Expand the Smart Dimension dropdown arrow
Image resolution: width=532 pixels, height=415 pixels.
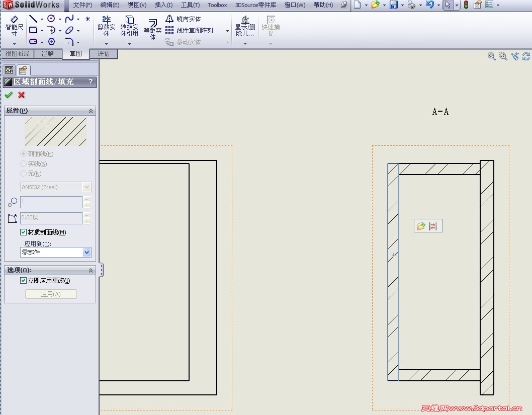tap(14, 43)
